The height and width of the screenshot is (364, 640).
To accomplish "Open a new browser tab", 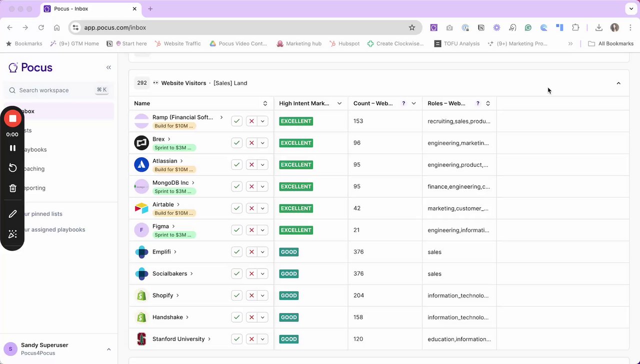I will 150,9.
